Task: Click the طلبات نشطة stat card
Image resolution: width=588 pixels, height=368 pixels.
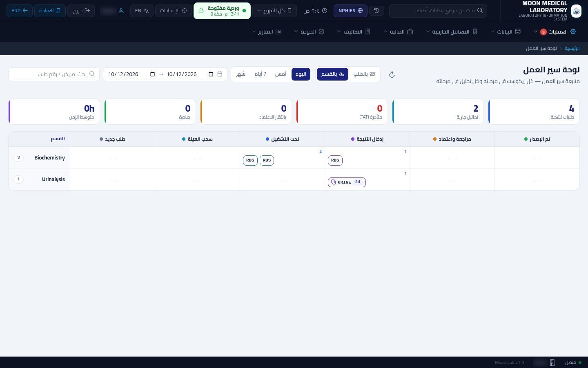Action: tap(534, 111)
